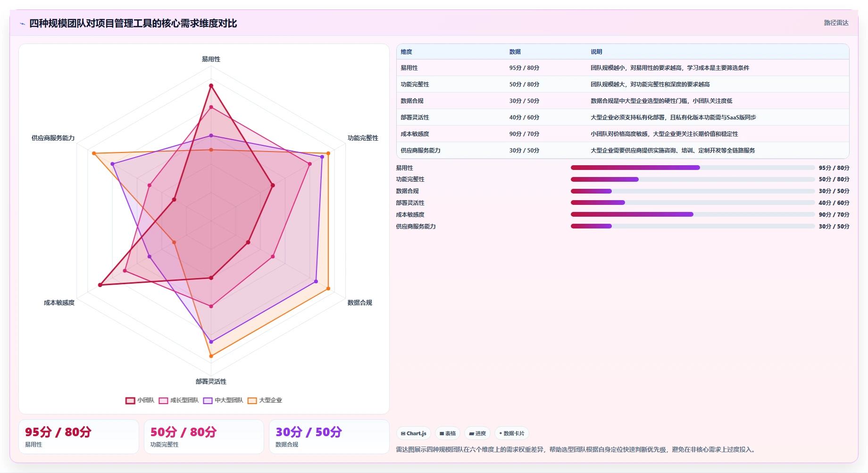Click the 维度 column header
The height and width of the screenshot is (473, 868).
click(406, 52)
